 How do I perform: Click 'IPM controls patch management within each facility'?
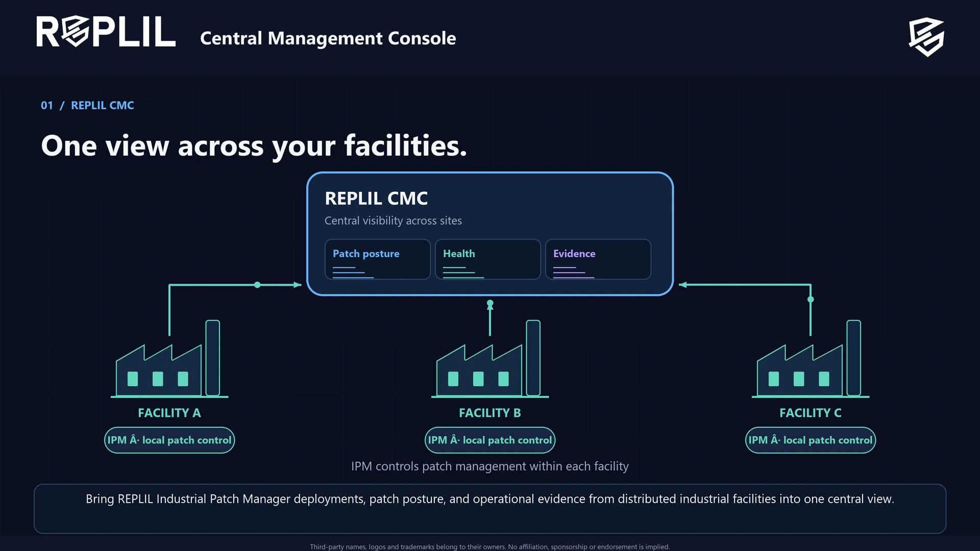[490, 466]
